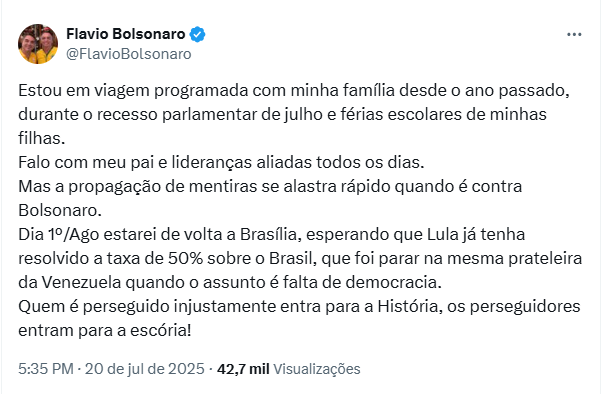This screenshot has width=609, height=394.
Task: Open the 5:35 PM timestamp link
Action: point(46,368)
